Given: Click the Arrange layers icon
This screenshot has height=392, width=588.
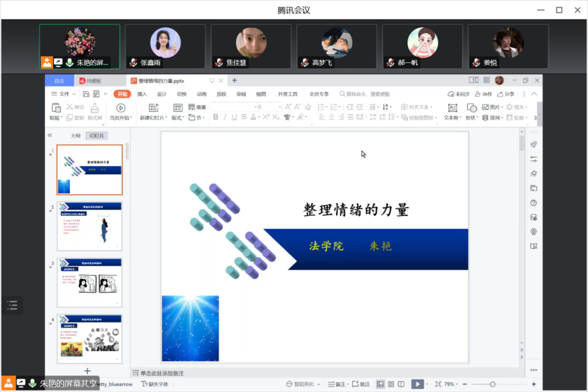Looking at the screenshot, I should coord(485,118).
